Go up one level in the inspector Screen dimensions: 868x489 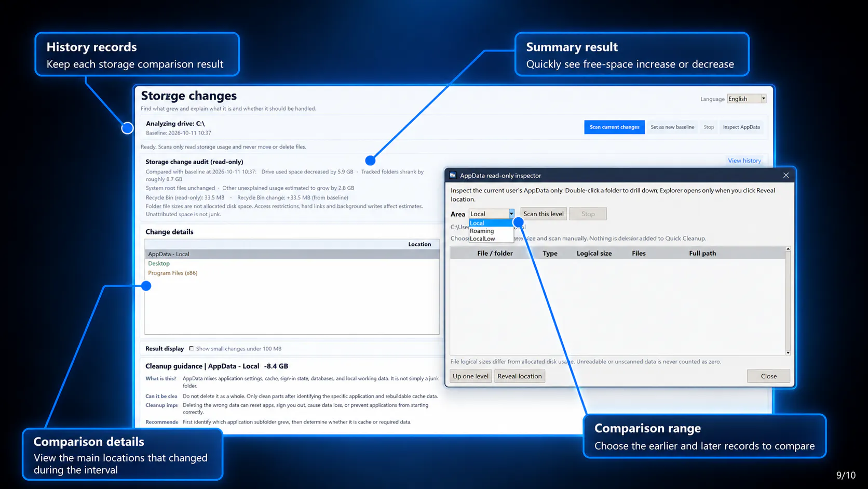470,376
